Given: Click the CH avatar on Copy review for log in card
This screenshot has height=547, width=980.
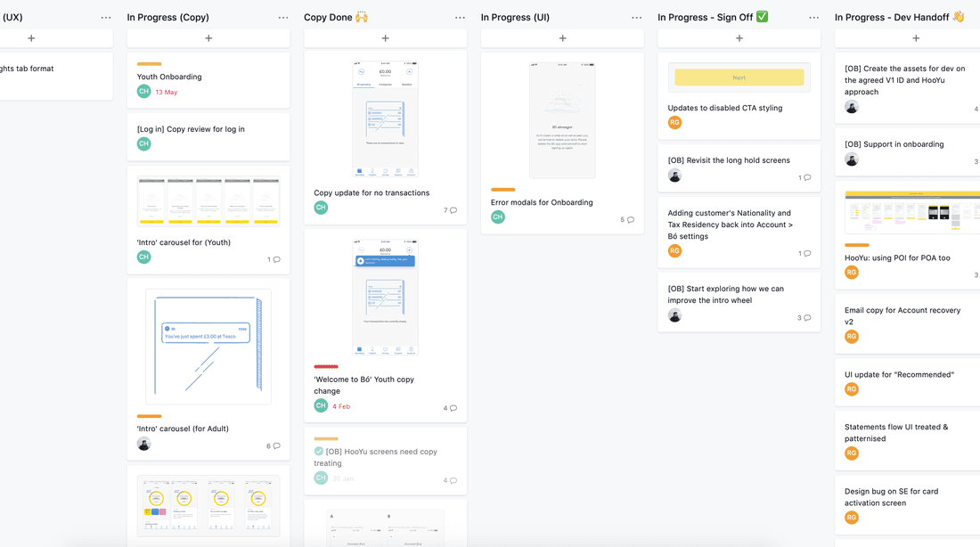Looking at the screenshot, I should [143, 143].
